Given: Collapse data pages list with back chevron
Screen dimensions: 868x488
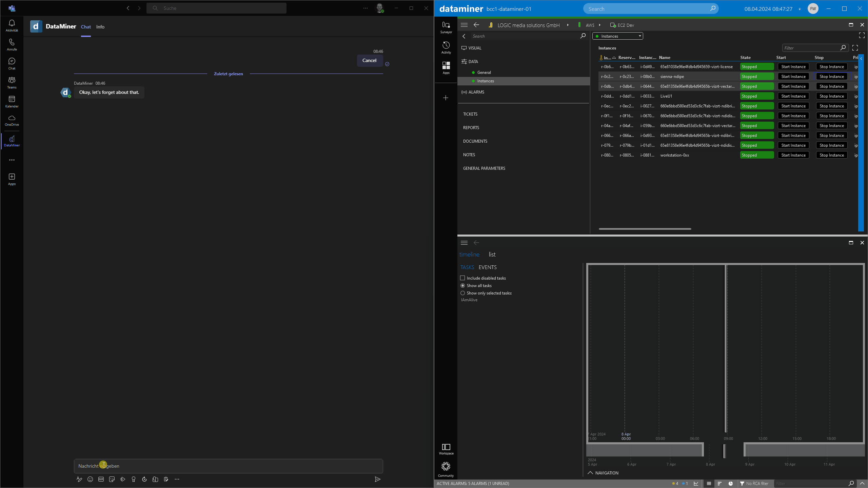Looking at the screenshot, I should (464, 36).
